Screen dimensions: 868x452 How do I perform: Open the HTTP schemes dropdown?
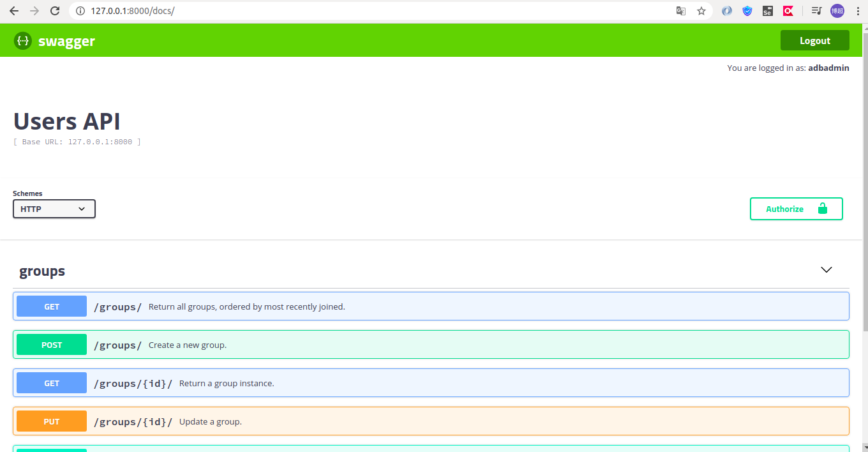pos(54,209)
